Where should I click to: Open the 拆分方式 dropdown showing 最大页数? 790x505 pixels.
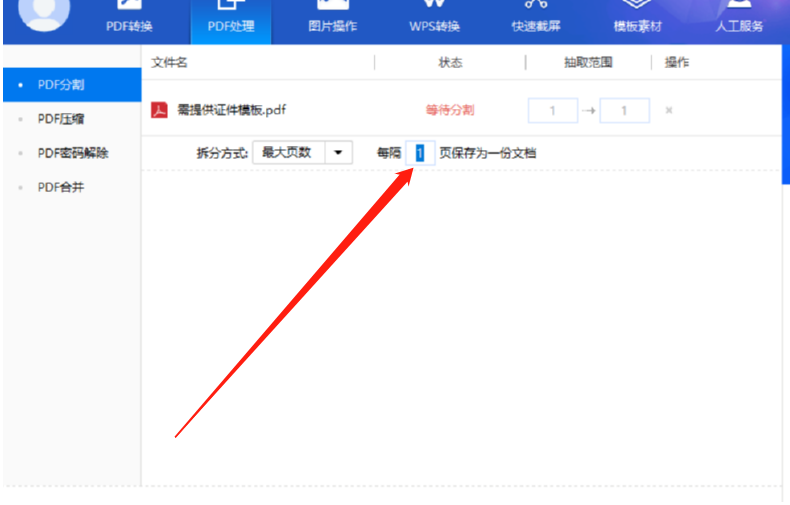pos(302,153)
